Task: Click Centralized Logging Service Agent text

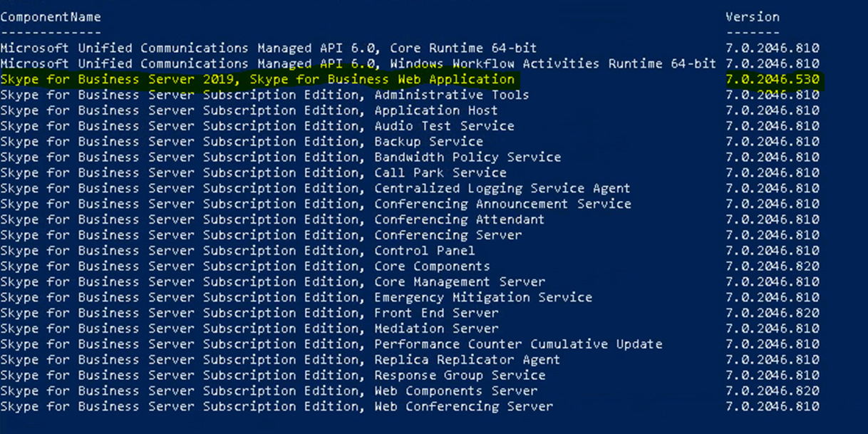Action: (502, 189)
